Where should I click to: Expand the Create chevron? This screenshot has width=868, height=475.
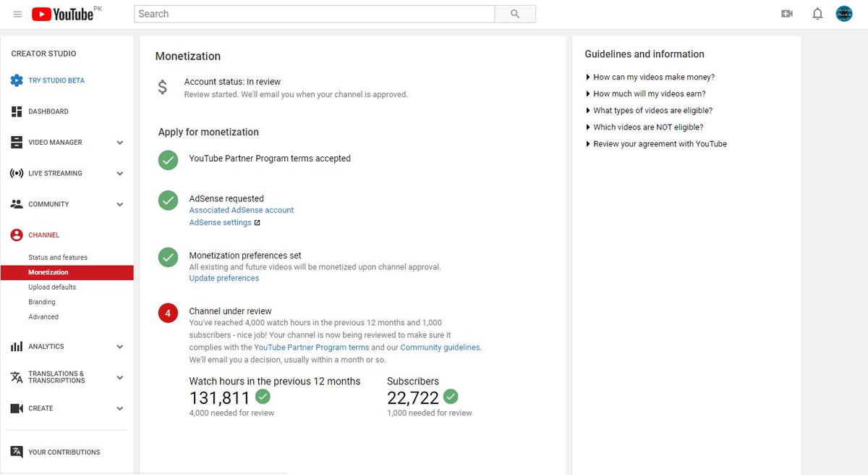[x=120, y=408]
